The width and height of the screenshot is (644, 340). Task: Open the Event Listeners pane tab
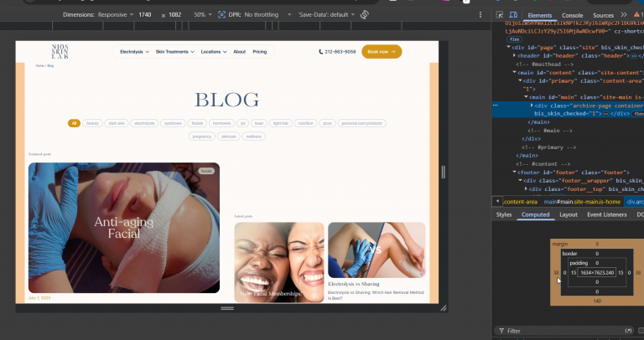pos(606,214)
